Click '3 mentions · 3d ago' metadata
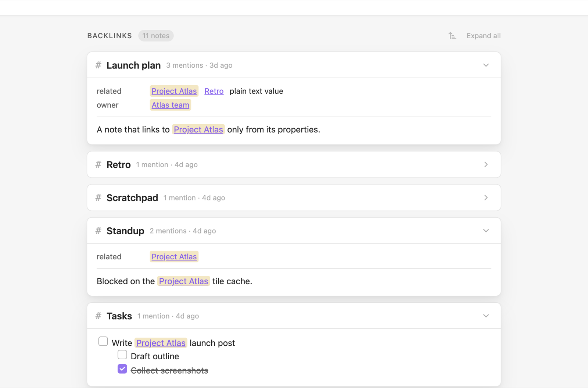The image size is (588, 388). (199, 65)
